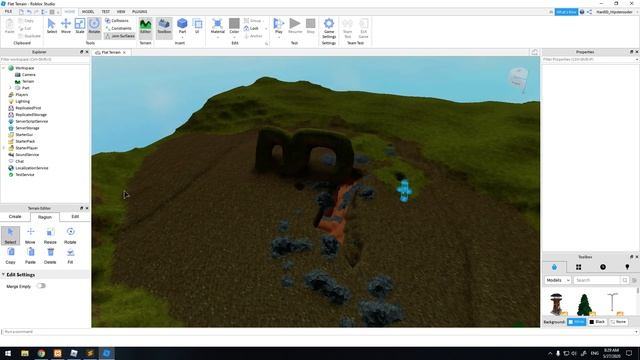Click the watchtower model thumbnail
Viewport: 640px width, 360px height.
tap(556, 304)
